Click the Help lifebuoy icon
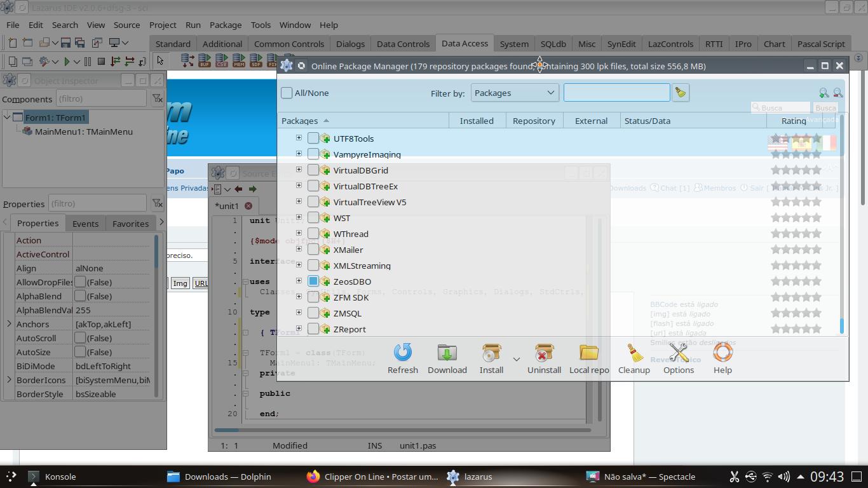 click(722, 353)
